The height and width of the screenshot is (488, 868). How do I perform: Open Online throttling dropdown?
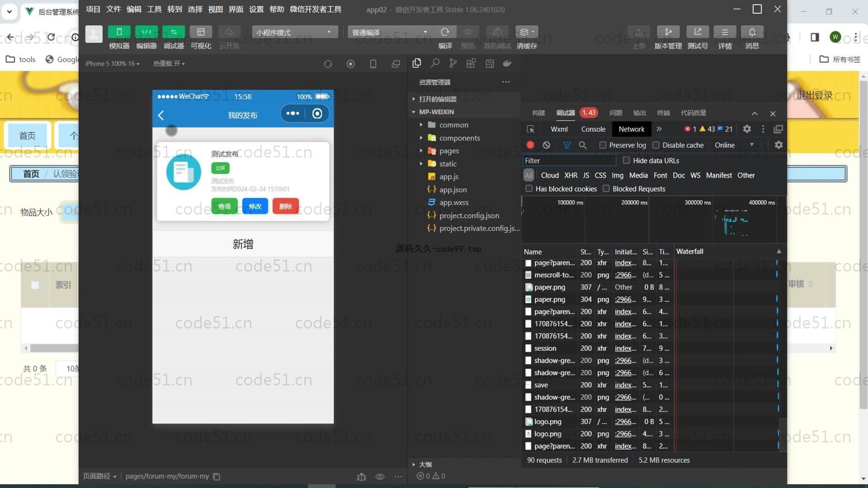[734, 145]
